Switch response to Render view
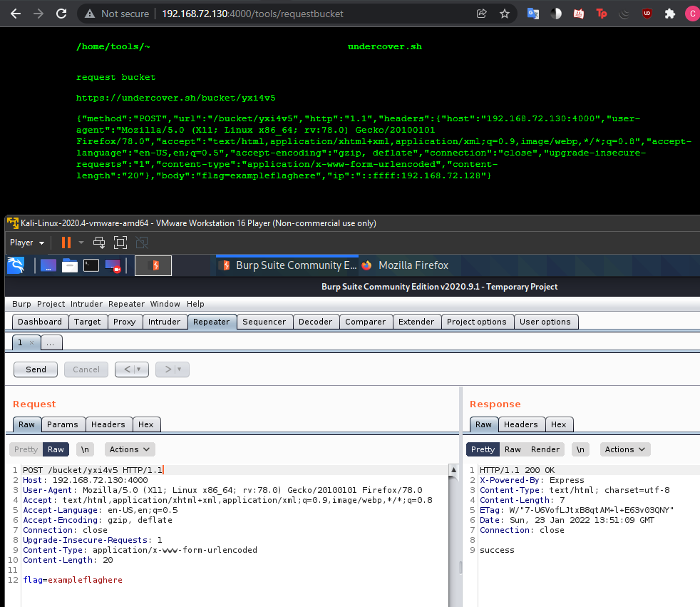The width and height of the screenshot is (700, 607). [545, 449]
